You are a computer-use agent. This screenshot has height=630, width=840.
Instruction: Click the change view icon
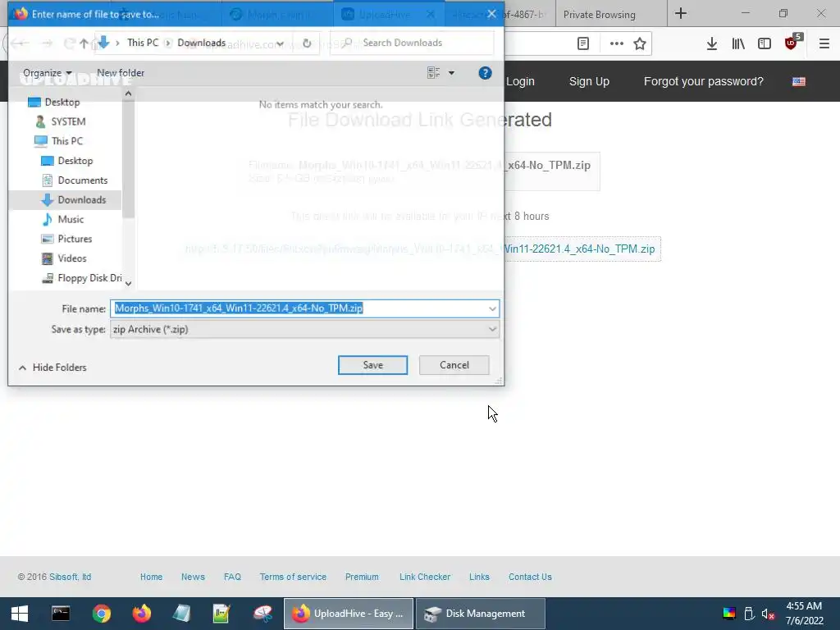[x=433, y=73]
